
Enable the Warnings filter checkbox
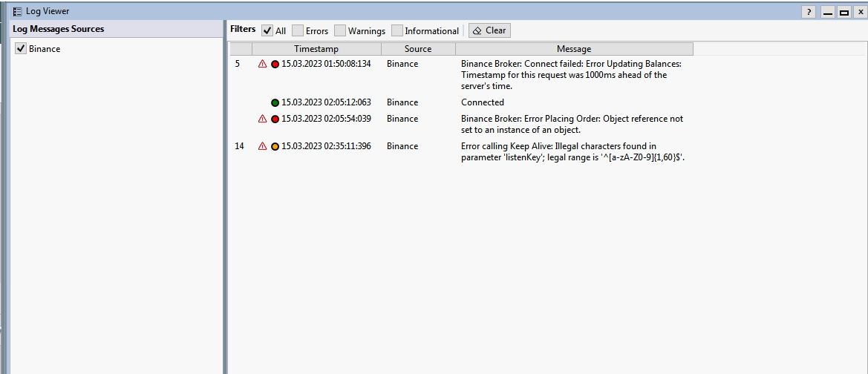(340, 30)
